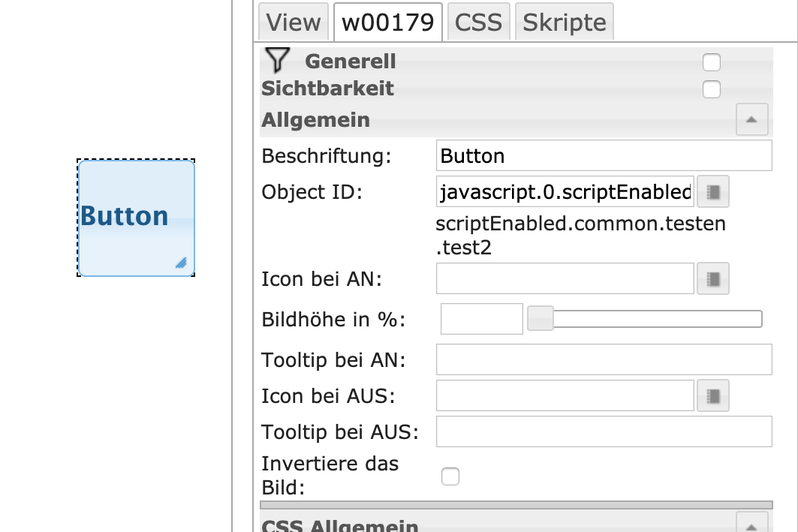
Task: Click the Invertiere das Bild: label
Action: click(x=330, y=476)
